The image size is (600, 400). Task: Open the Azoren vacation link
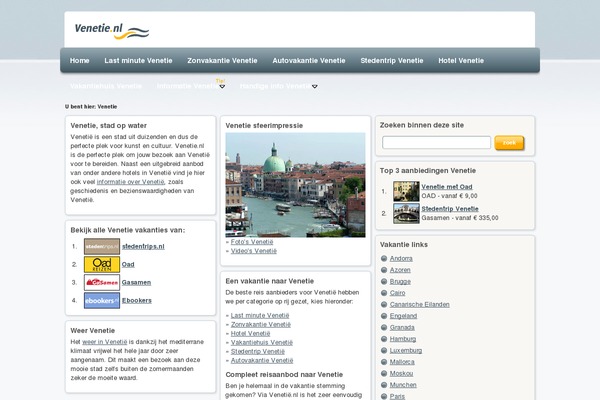(x=400, y=270)
